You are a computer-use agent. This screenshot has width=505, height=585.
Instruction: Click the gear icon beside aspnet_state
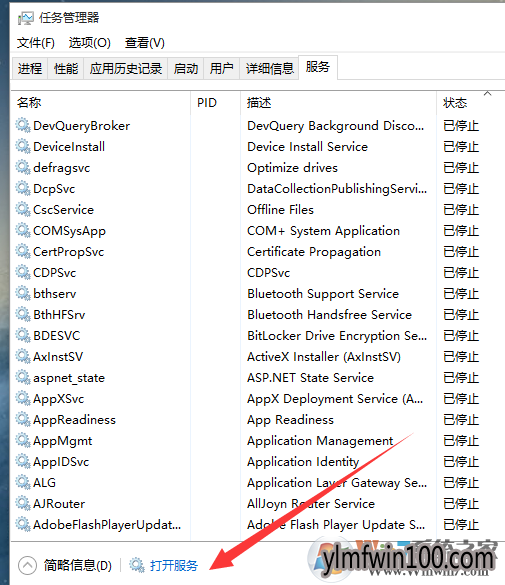tap(23, 378)
